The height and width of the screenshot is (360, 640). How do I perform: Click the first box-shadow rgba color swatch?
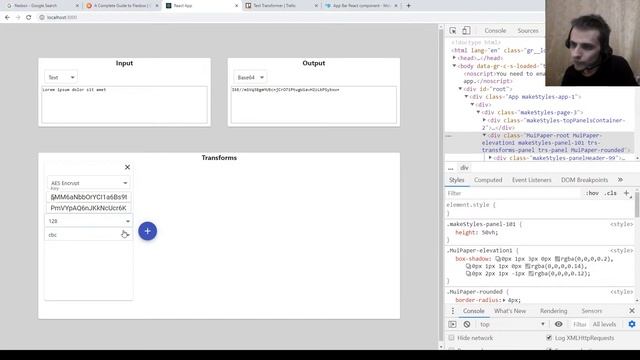click(x=558, y=259)
